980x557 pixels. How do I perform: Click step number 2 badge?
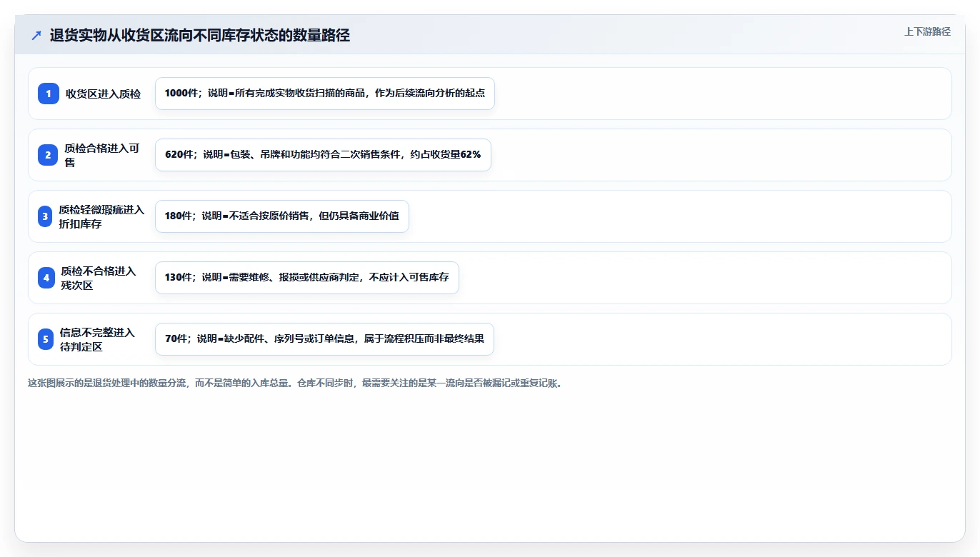pos(49,155)
